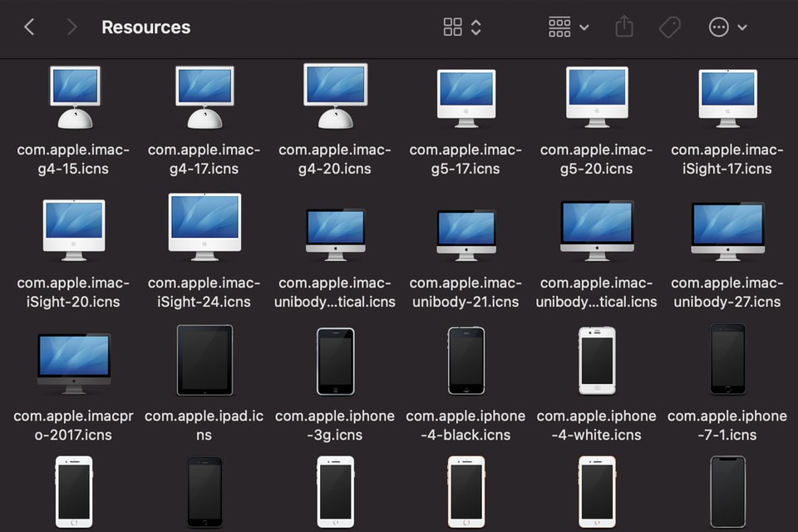Click the Resources window title
The image size is (798, 532).
click(145, 27)
